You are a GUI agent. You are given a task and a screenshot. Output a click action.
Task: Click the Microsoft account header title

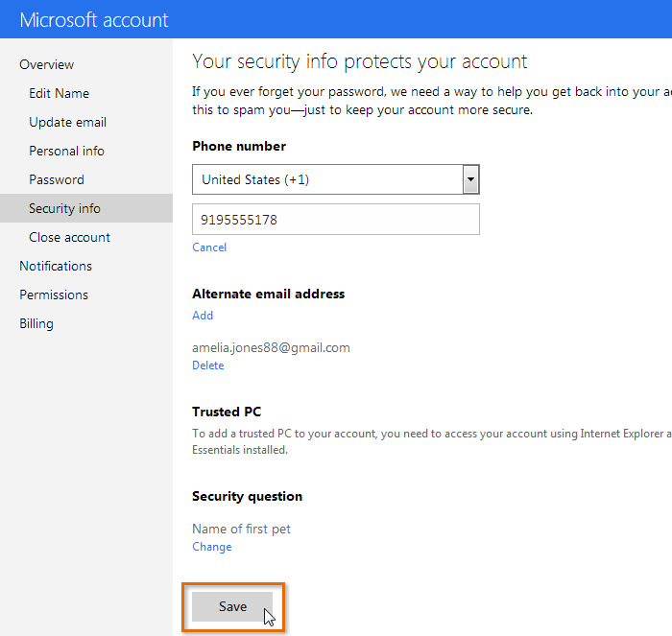tap(94, 20)
